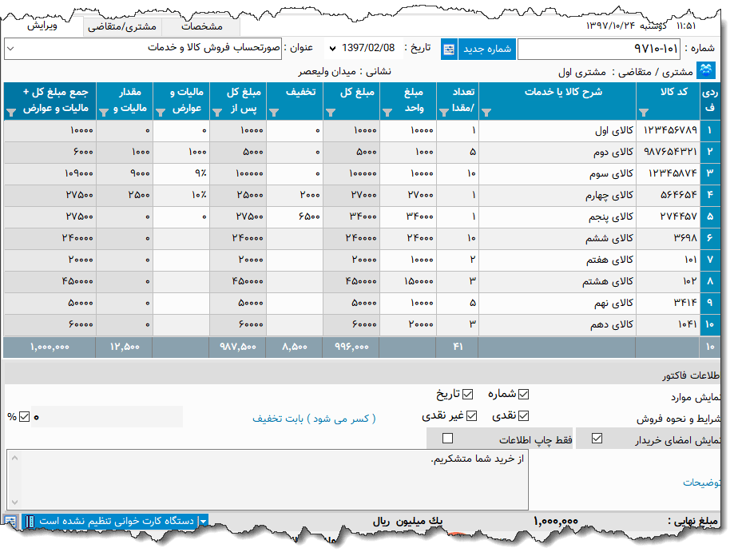Click the card reader icon in the status bar
The image size is (734, 560).
[x=31, y=520]
